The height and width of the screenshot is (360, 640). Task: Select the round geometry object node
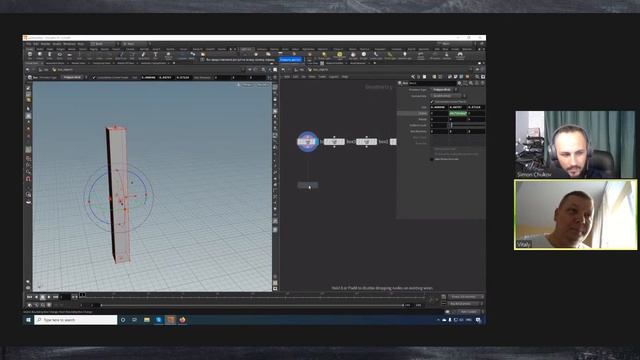tap(307, 142)
